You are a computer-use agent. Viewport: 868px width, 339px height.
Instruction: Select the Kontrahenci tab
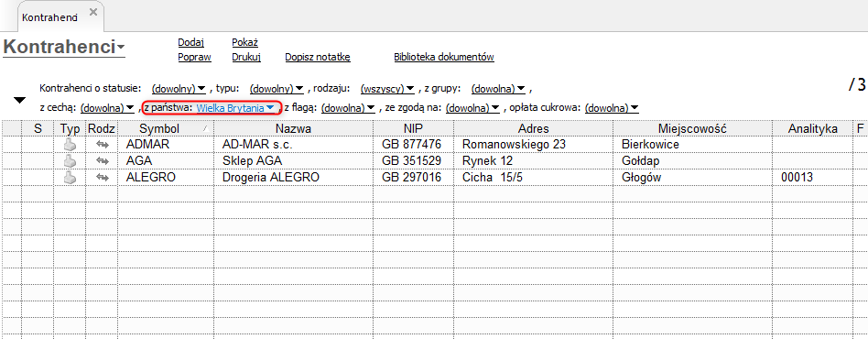(x=49, y=17)
